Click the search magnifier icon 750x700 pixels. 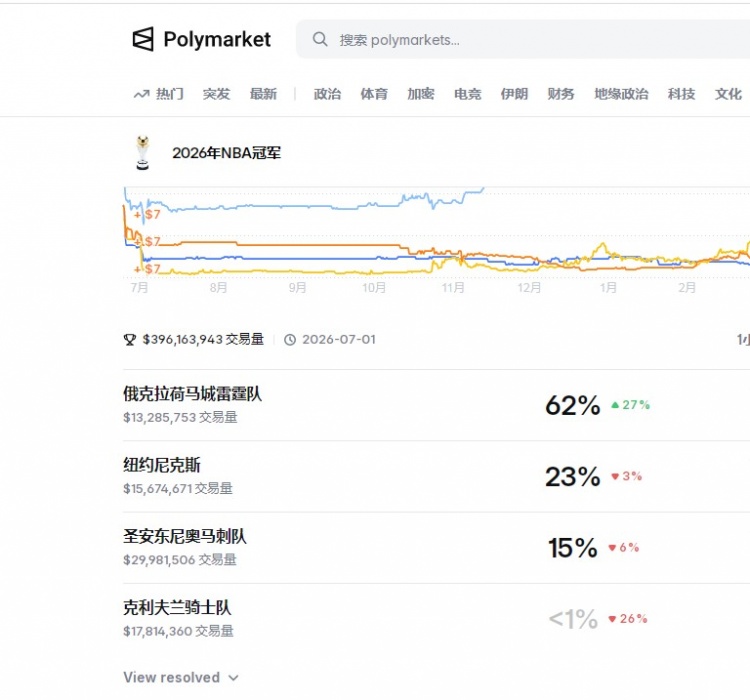pos(320,39)
